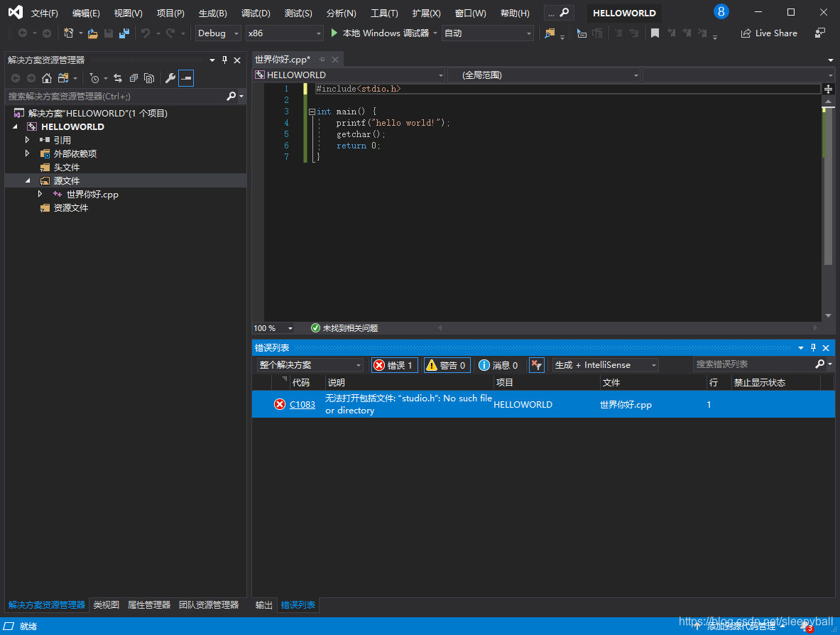Screen dimensions: 840x635
Task: Expand the 世界你好.cpp tree node
Action: (40, 194)
